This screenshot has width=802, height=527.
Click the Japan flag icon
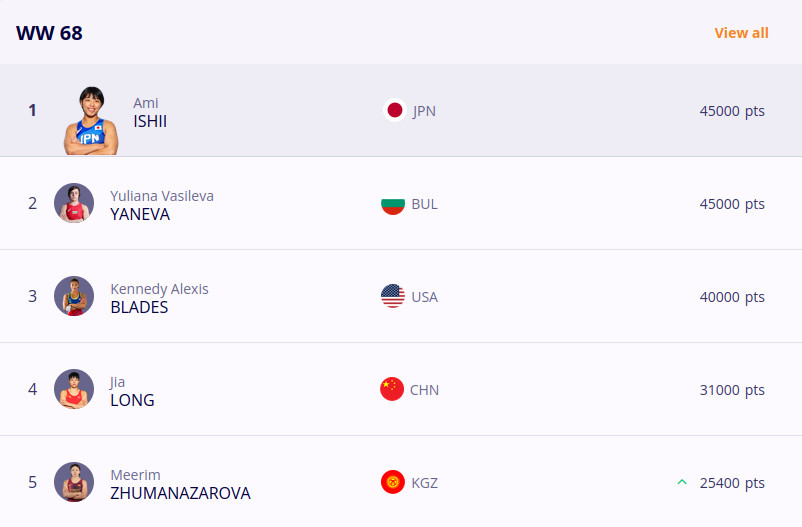[x=394, y=111]
